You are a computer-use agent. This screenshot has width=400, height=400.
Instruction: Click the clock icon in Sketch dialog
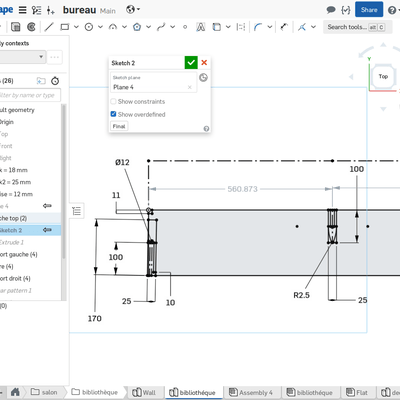[x=203, y=78]
